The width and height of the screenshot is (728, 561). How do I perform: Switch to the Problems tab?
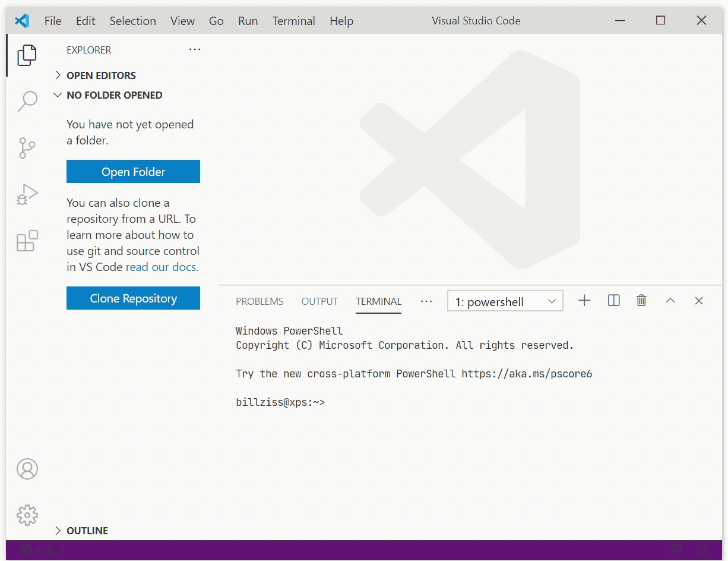click(259, 301)
